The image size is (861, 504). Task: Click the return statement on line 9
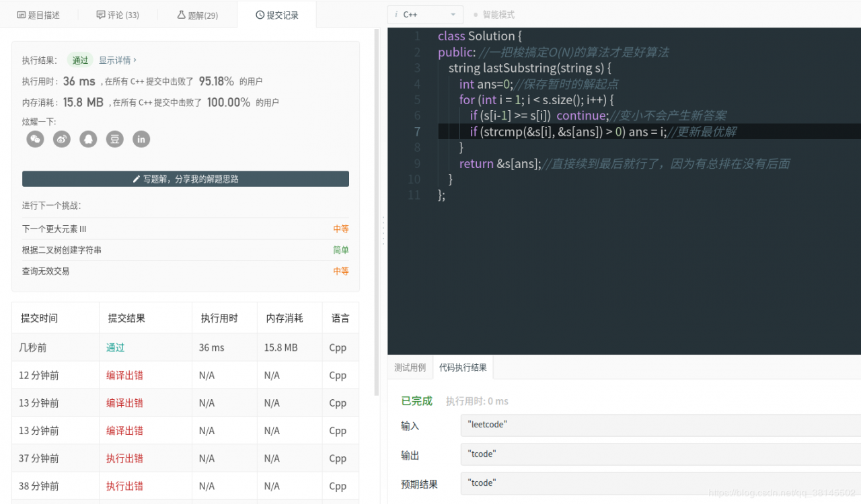(x=500, y=163)
